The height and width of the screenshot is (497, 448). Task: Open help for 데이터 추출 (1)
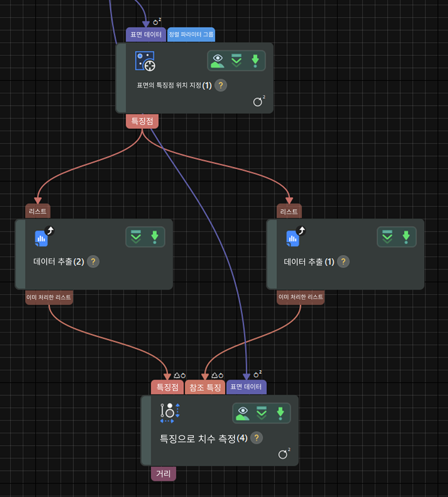343,261
